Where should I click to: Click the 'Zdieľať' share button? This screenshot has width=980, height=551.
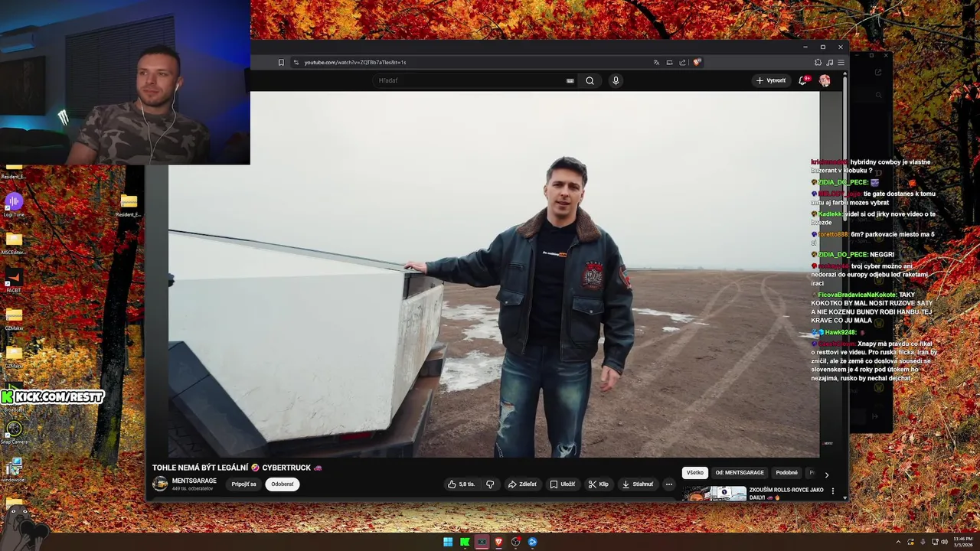(x=522, y=484)
